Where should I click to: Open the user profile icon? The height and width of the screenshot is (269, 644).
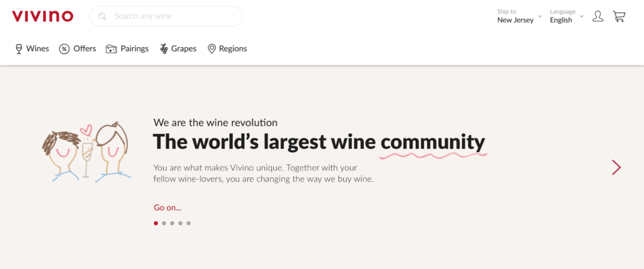tap(598, 16)
